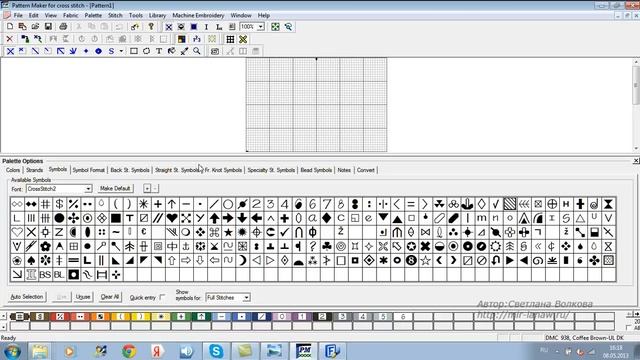Click the pattern grid canvas
Viewport: 640px width, 360px height.
316,105
